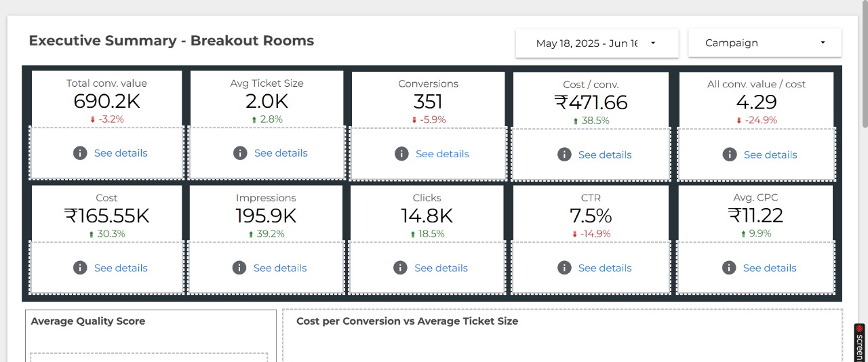Click info icon in Total conv. value card
Screen dimensions: 868x362
point(80,153)
